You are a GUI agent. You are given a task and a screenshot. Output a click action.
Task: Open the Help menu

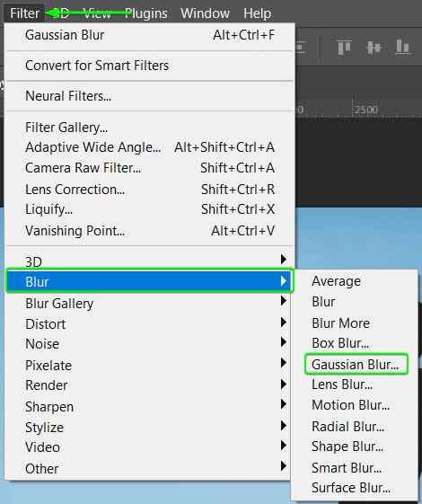tap(258, 13)
